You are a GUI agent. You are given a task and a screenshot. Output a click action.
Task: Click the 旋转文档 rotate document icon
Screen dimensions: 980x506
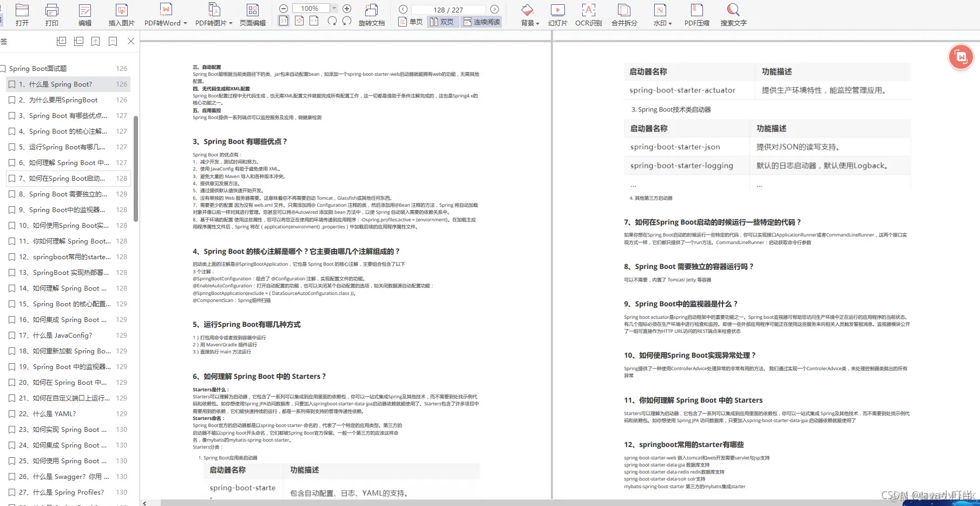[x=371, y=10]
